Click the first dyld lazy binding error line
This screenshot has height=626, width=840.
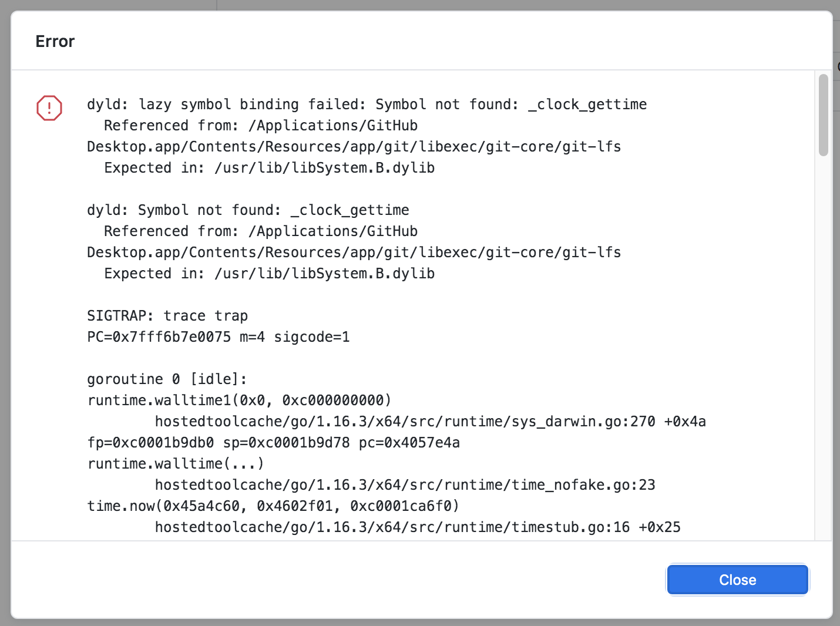pyautogui.click(x=367, y=104)
